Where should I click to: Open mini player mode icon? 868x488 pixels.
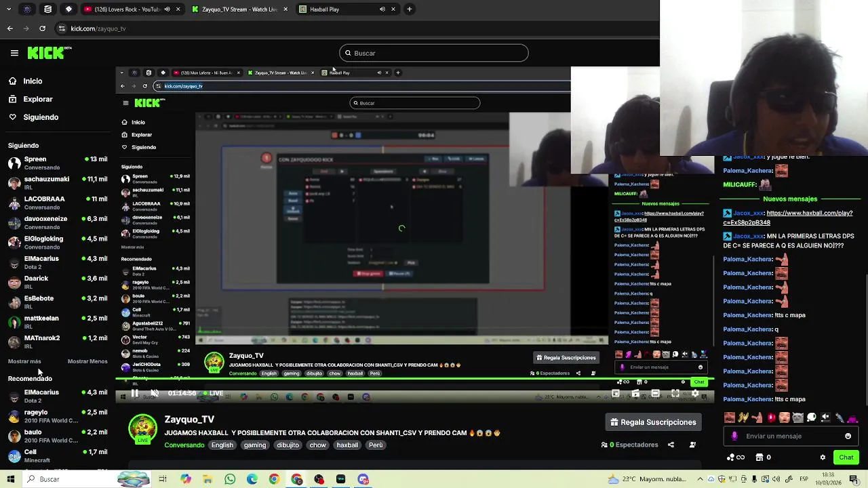pos(616,393)
